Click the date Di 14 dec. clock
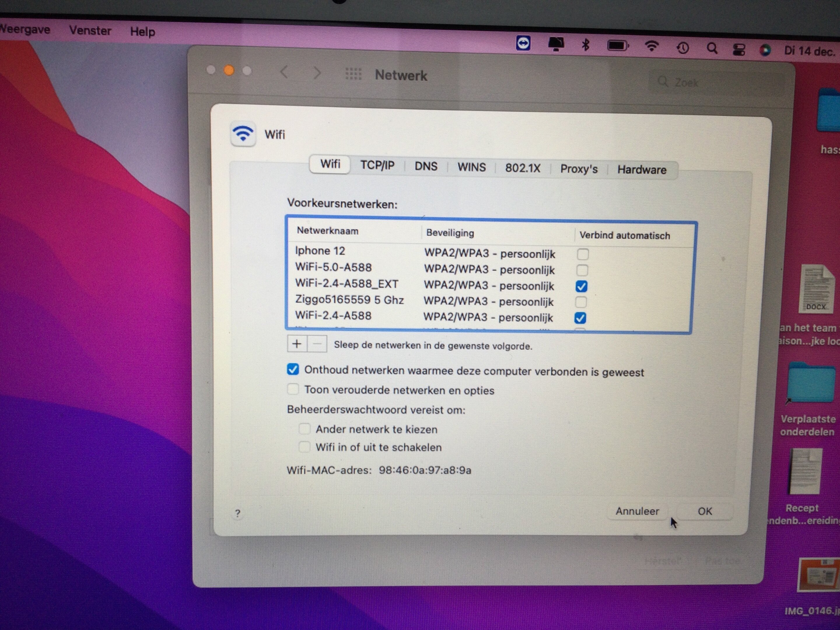 [810, 51]
